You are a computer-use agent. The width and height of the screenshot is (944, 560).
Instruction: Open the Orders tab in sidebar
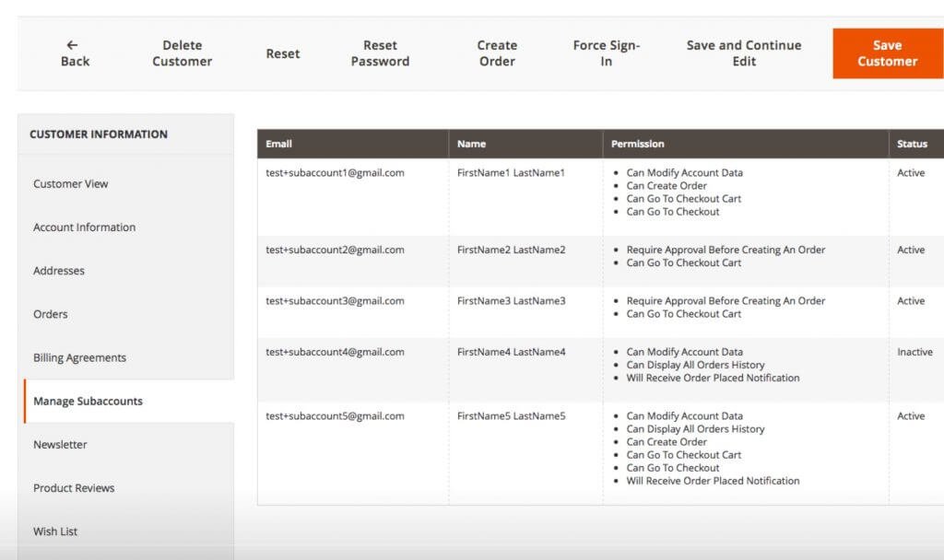51,314
